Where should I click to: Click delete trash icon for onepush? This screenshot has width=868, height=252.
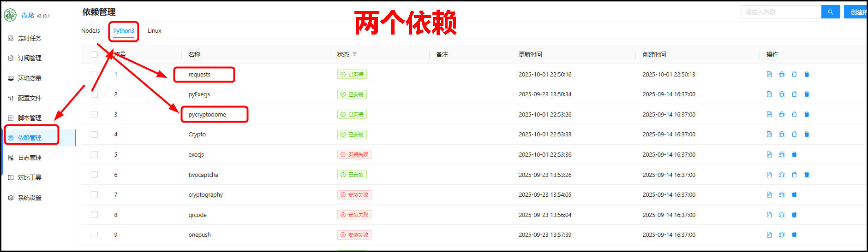(x=794, y=235)
